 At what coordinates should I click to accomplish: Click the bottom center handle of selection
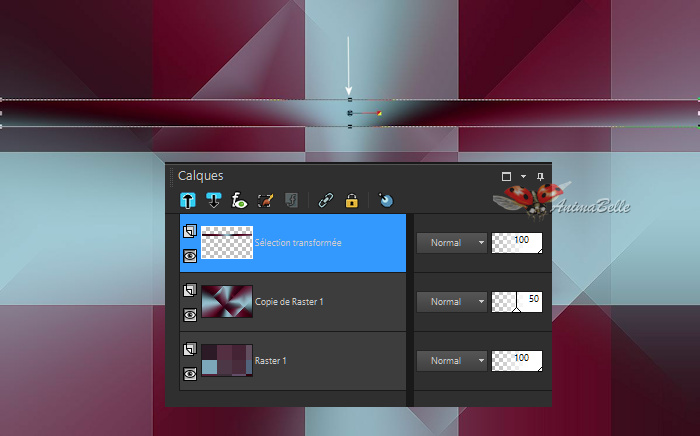point(350,127)
